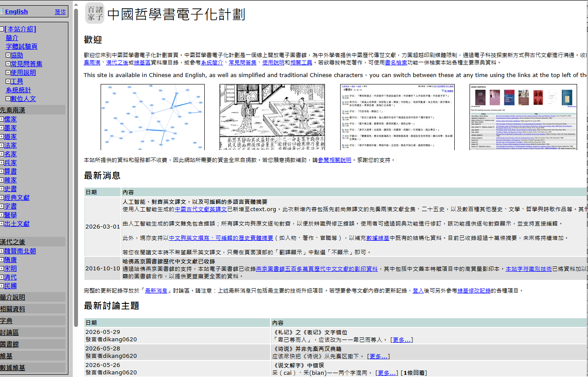588x377 pixels.
Task: Select the 漢代之後 sidebar heading
Action: point(13,242)
